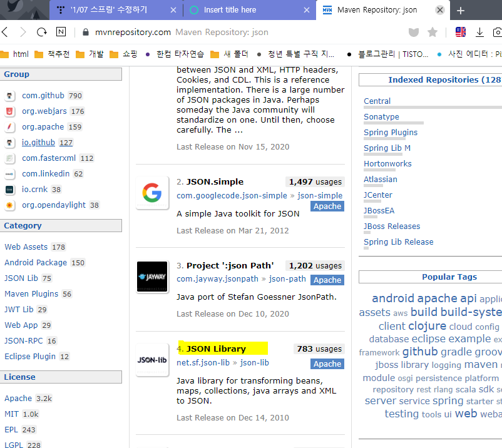Open the Naver N toolbar button
Image resolution: width=502 pixels, height=448 pixels.
tap(61, 32)
